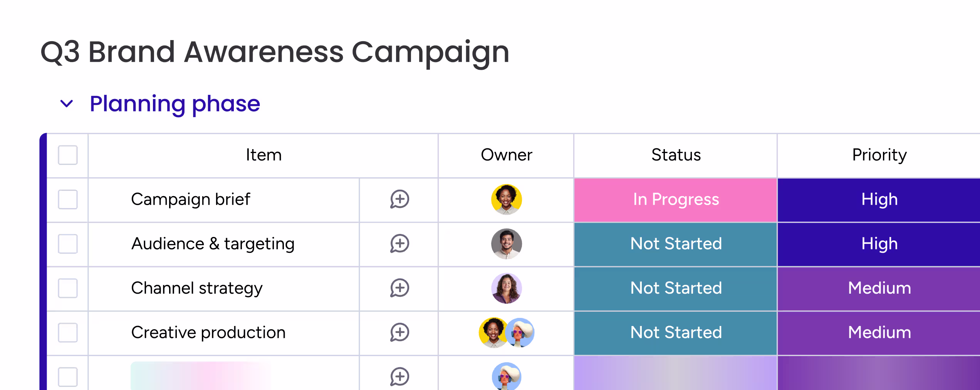Collapse the Planning phase group chevron
This screenshot has width=980, height=390.
(x=67, y=103)
